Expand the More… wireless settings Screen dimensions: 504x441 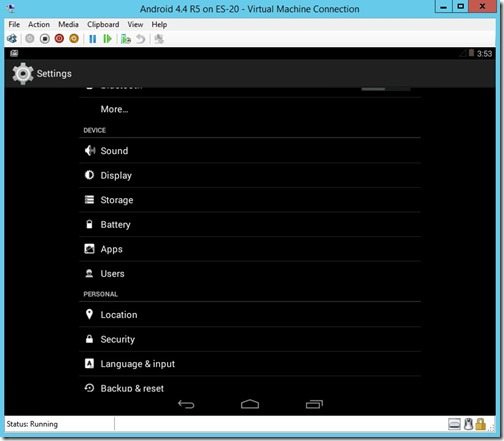point(250,109)
